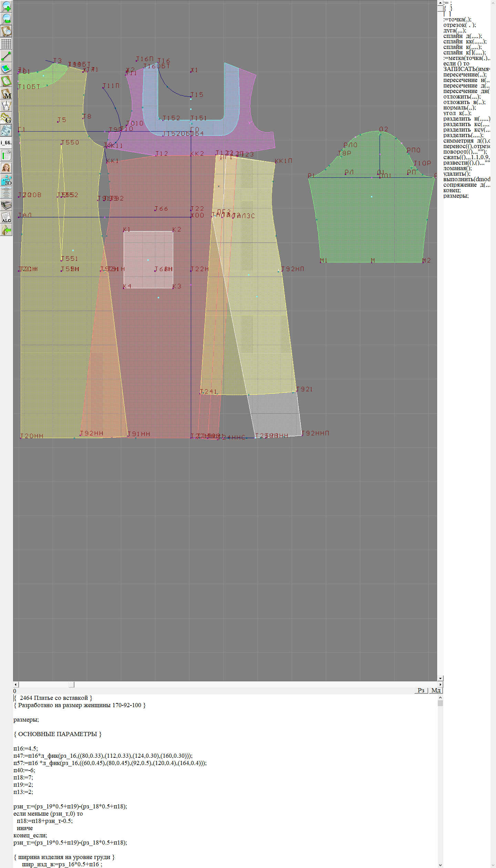
Task: Click the green arrow import icon
Action: point(6,230)
